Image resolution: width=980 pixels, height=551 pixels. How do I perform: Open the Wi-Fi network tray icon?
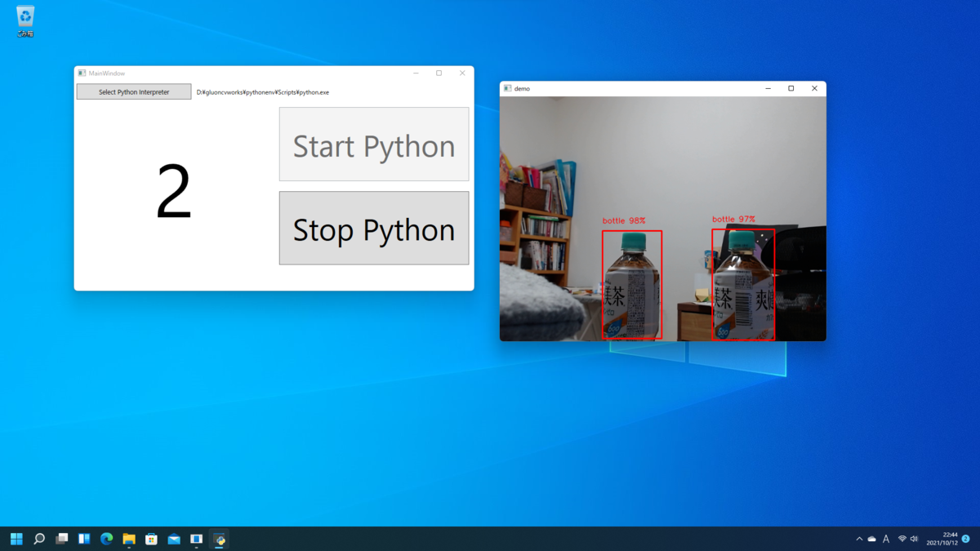(902, 539)
